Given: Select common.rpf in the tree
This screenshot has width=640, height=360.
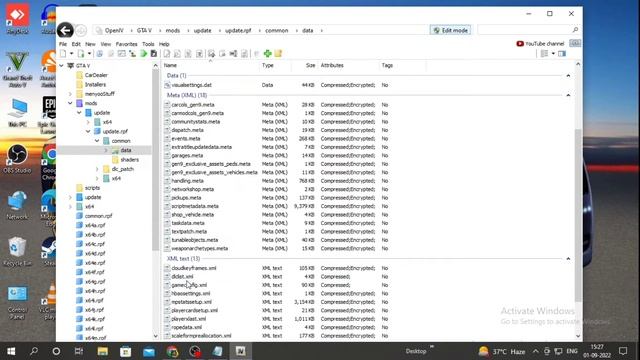Looking at the screenshot, I should [x=98, y=216].
